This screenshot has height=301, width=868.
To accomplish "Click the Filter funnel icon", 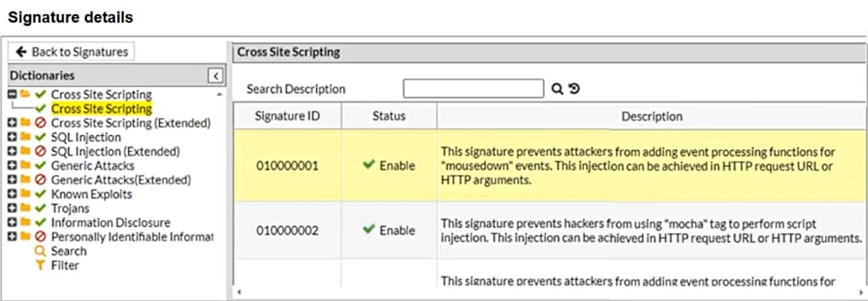I will 40,265.
